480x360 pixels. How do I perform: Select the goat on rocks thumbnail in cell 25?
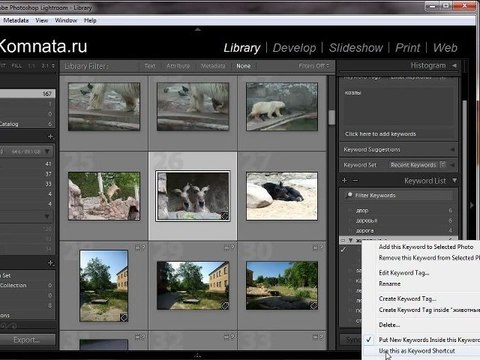coord(104,196)
